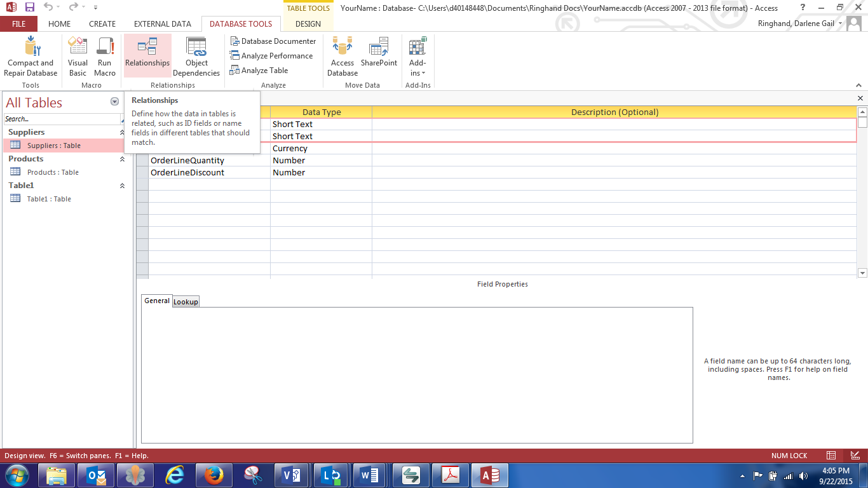
Task: Open the File menu
Action: click(18, 24)
